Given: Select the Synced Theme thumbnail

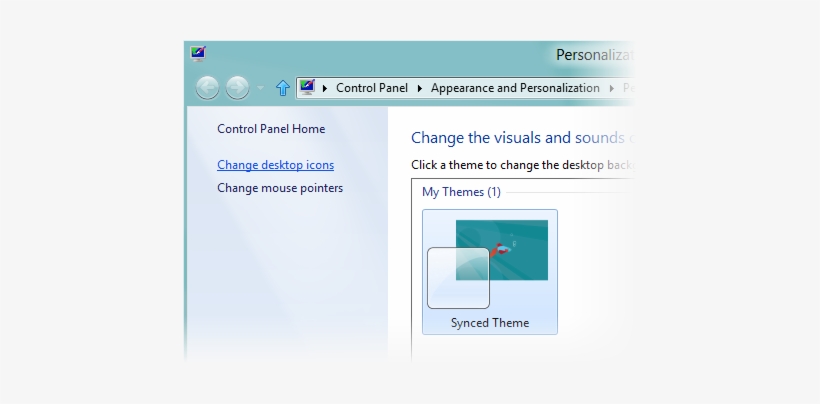Looking at the screenshot, I should tap(489, 272).
